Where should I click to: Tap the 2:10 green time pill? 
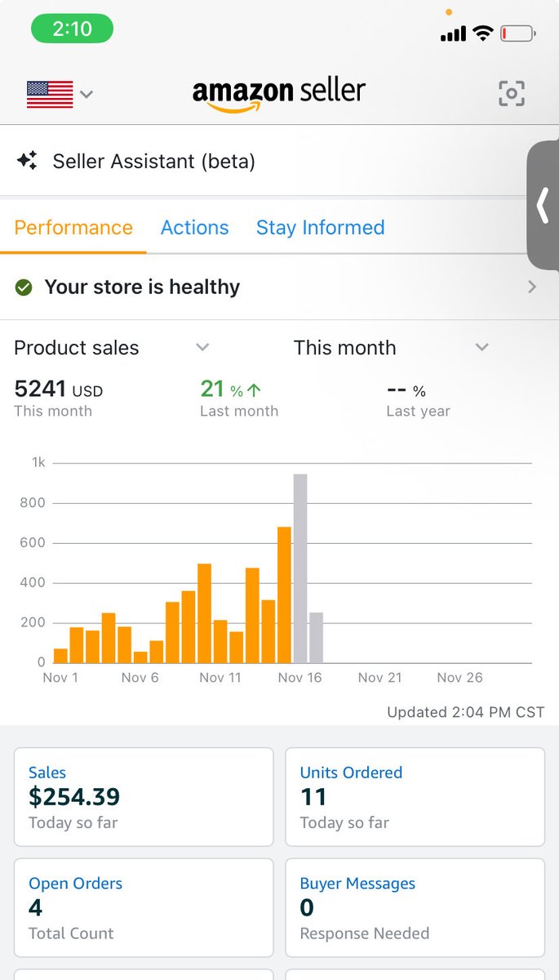coord(72,29)
